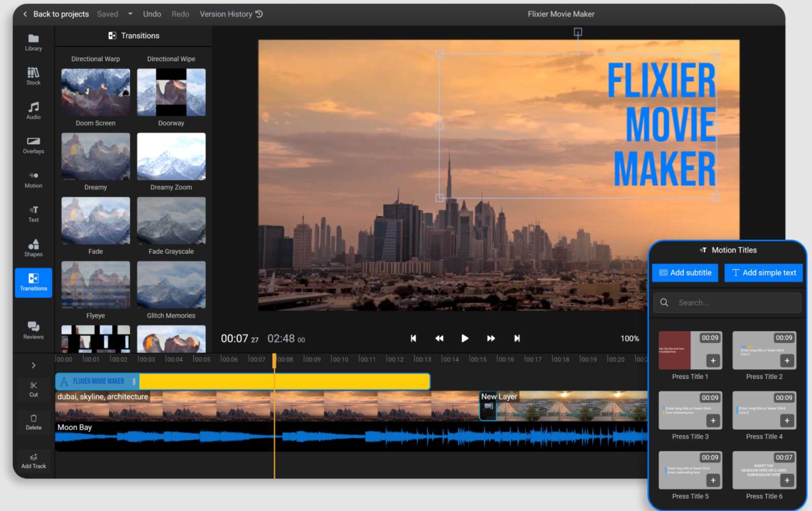Add Press Title 5 with plus icon
Viewport: 812px width, 511px height.
(x=713, y=481)
